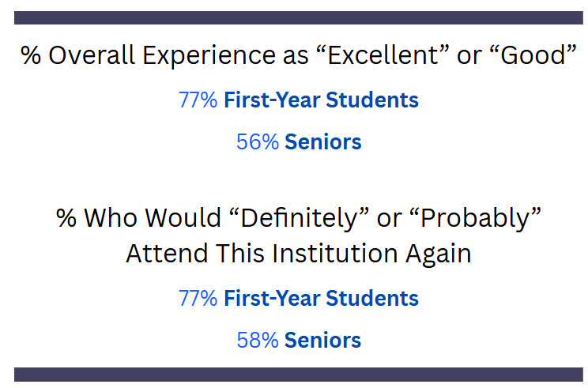Click the "Seniors" label beside 56%
The width and height of the screenshot is (588, 388).
(x=323, y=142)
